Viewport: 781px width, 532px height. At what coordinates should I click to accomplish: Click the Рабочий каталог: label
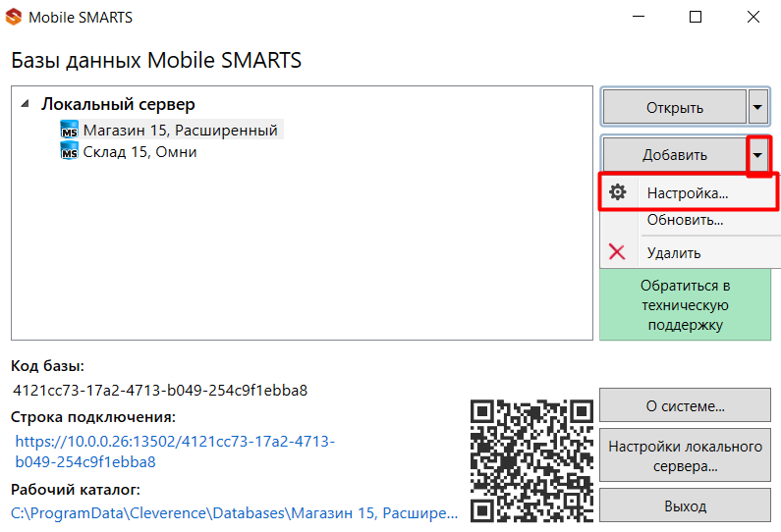point(76,490)
